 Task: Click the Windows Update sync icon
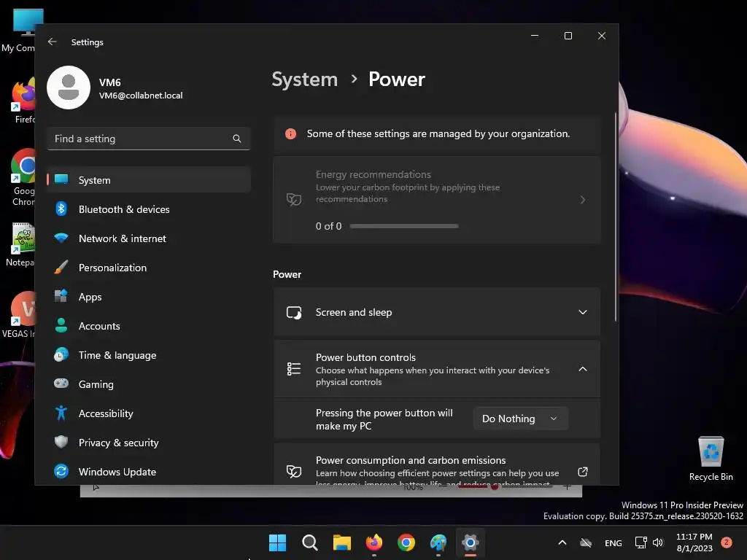pyautogui.click(x=61, y=472)
